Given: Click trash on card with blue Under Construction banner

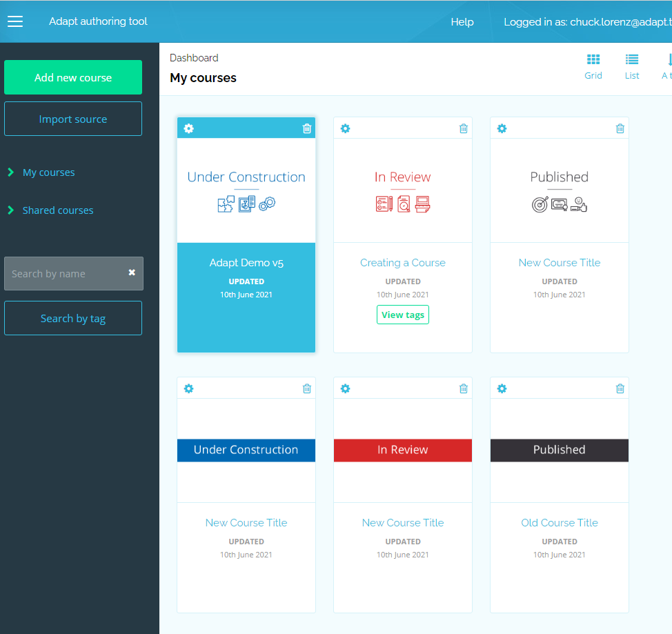Looking at the screenshot, I should coord(307,388).
